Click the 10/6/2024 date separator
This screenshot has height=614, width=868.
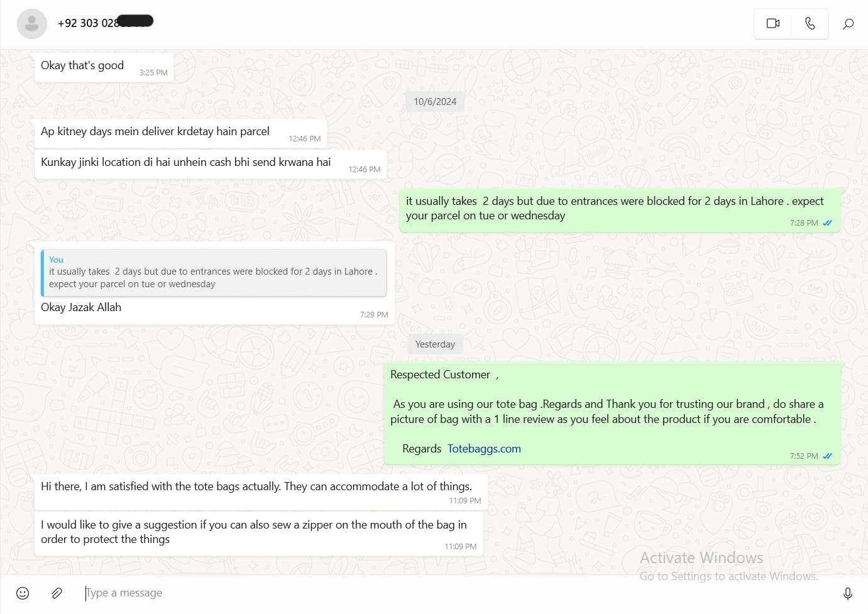(435, 102)
